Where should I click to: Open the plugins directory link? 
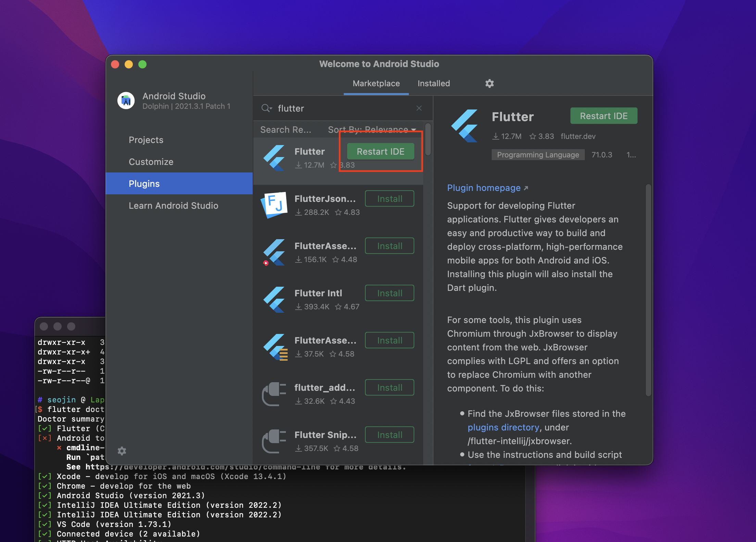point(503,427)
